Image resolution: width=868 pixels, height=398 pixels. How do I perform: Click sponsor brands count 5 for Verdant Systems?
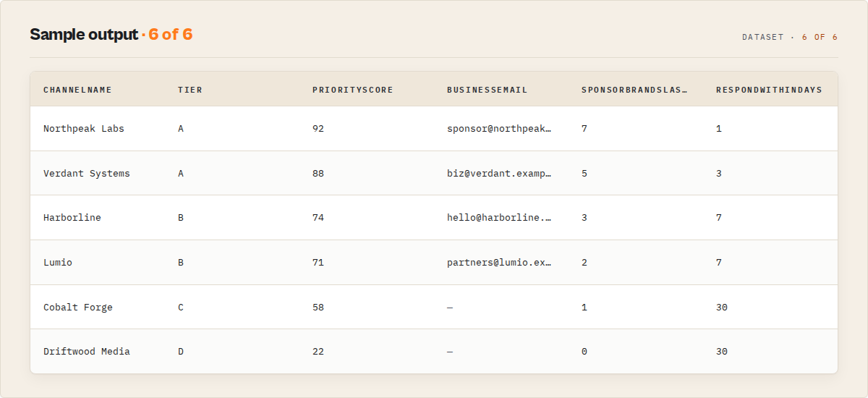[584, 174]
